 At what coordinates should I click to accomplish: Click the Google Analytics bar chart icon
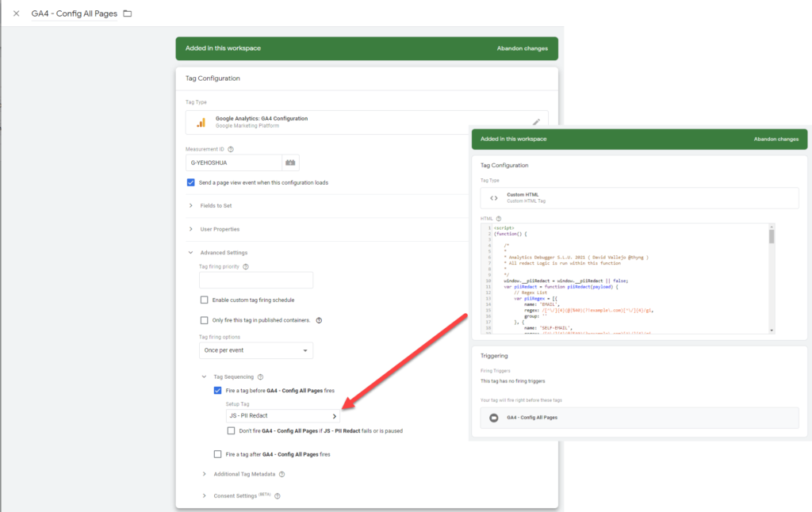[201, 122]
